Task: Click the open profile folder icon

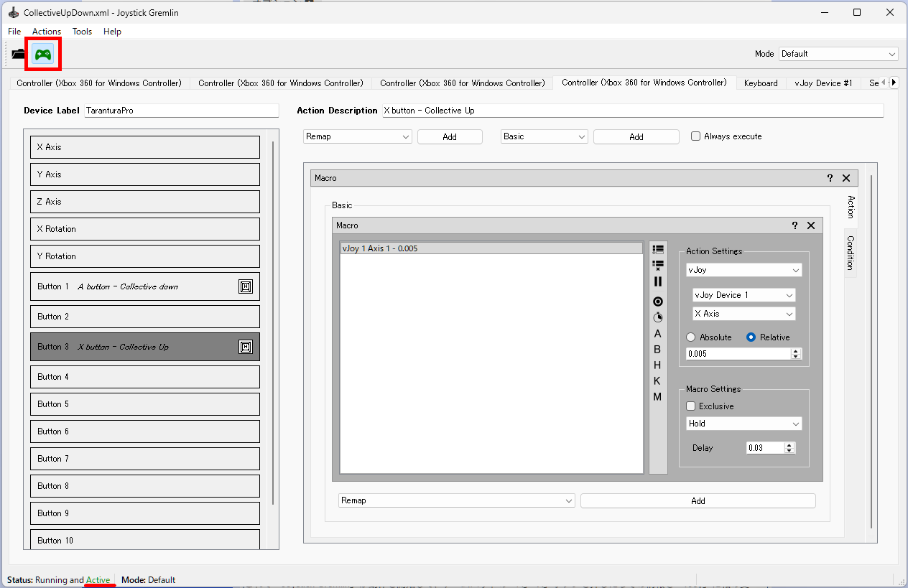Action: [x=19, y=55]
